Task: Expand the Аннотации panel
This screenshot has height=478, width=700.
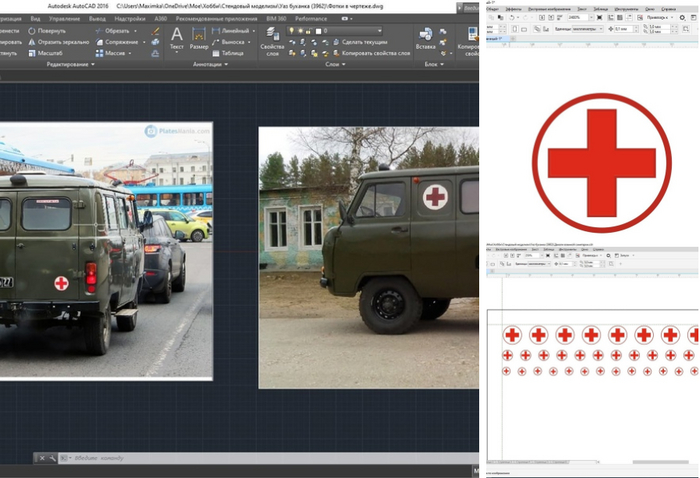Action: click(x=210, y=64)
